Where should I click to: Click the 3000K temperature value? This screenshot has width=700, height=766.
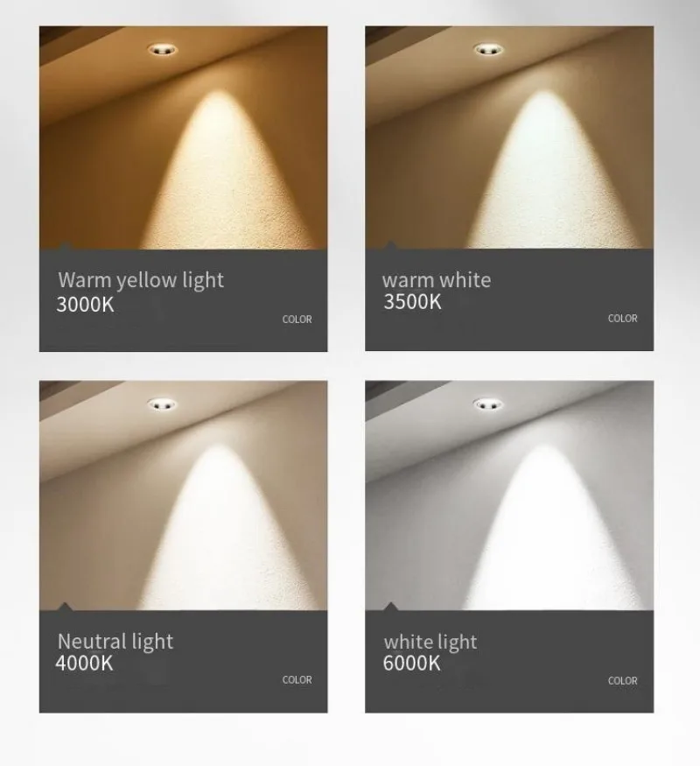pos(86,305)
